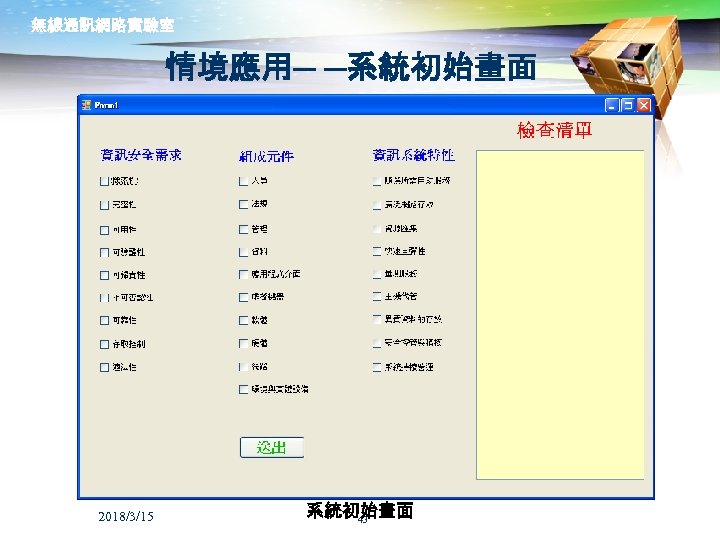720x540 pixels.
Task: Check the 軟體 checkbox
Action: pyautogui.click(x=243, y=321)
